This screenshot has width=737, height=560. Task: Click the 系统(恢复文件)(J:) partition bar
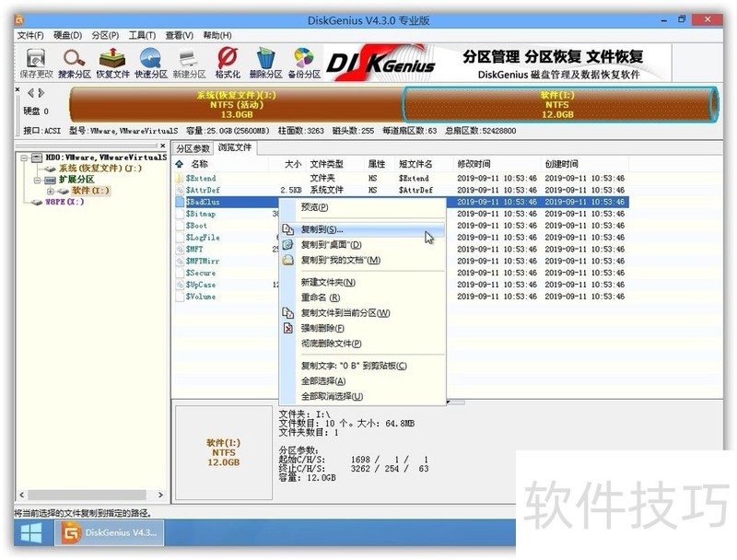(237, 104)
